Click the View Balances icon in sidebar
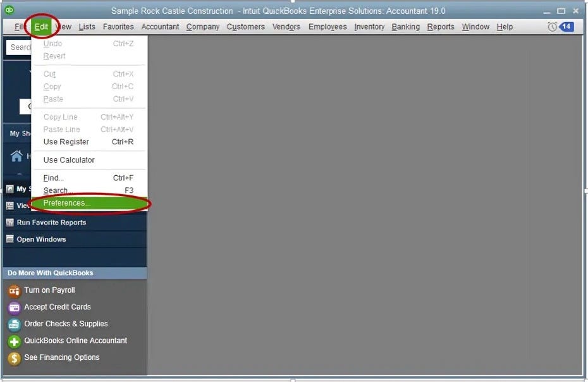Image resolution: width=588 pixels, height=382 pixels. click(10, 206)
